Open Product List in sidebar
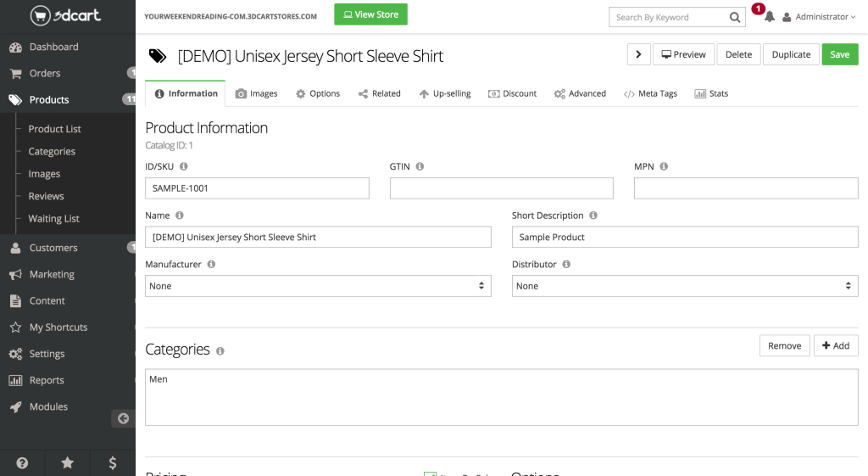 (x=55, y=129)
